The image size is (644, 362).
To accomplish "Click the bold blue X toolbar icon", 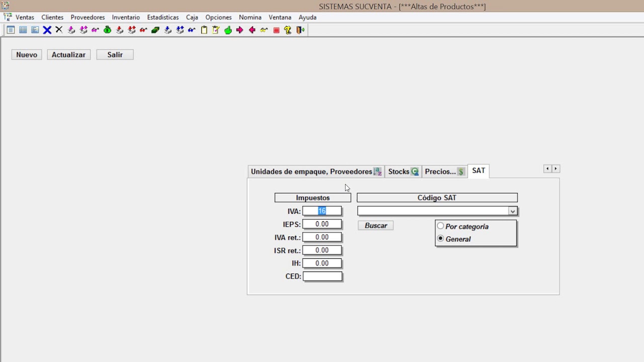I will tap(47, 30).
